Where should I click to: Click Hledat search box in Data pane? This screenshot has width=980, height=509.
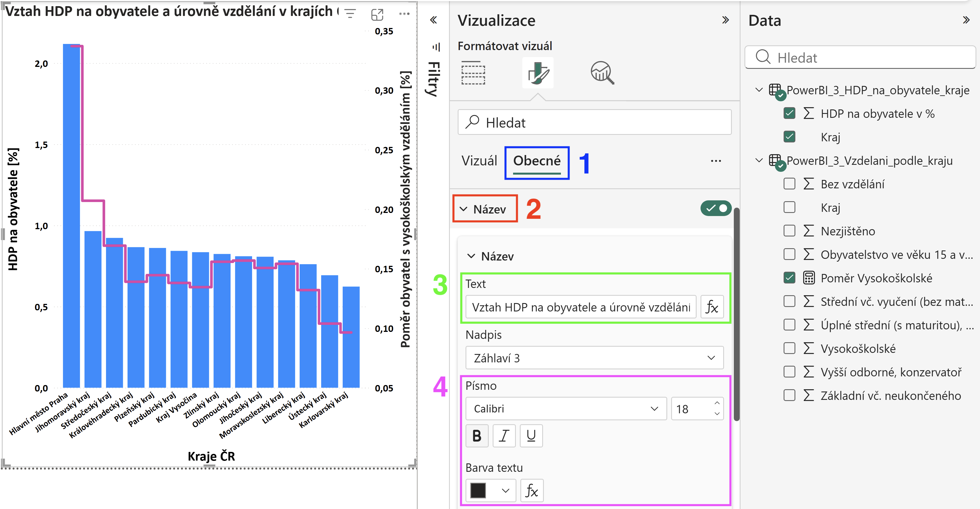pyautogui.click(x=860, y=57)
